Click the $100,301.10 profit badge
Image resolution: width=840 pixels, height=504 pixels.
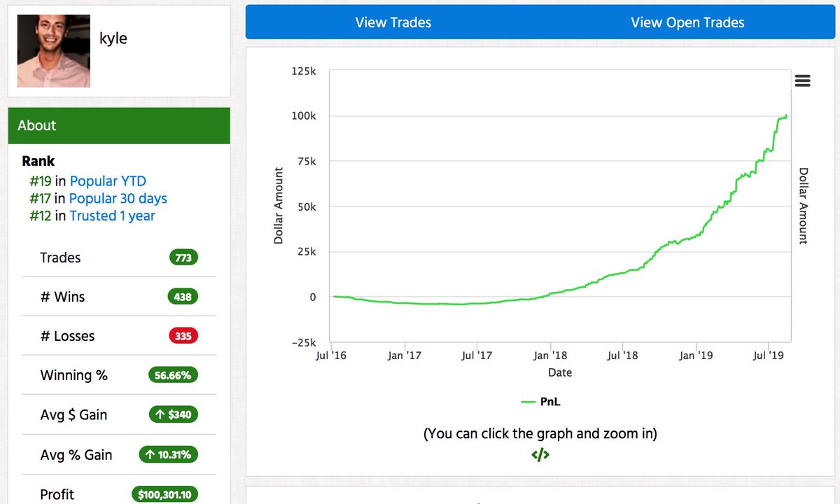[x=166, y=494]
